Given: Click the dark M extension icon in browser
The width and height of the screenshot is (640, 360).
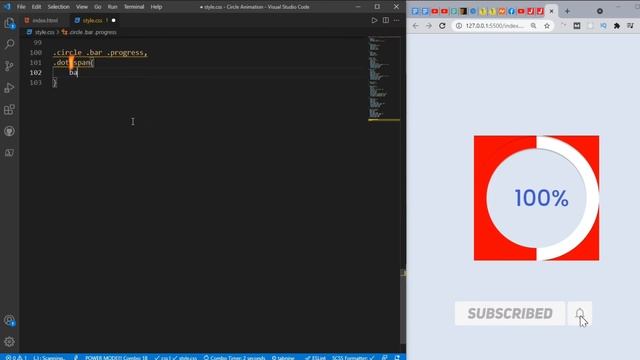Looking at the screenshot, I should (x=577, y=26).
